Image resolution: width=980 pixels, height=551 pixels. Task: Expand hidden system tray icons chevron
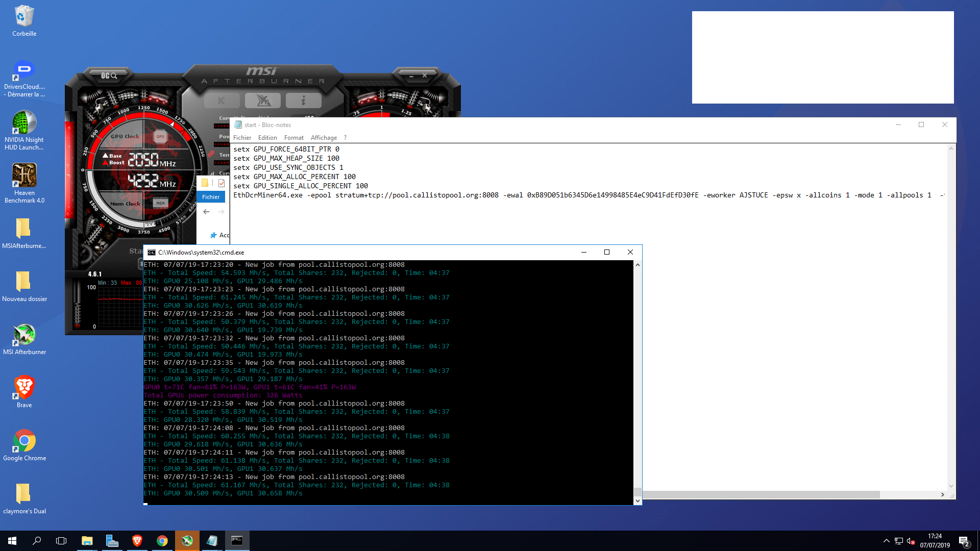click(x=887, y=541)
